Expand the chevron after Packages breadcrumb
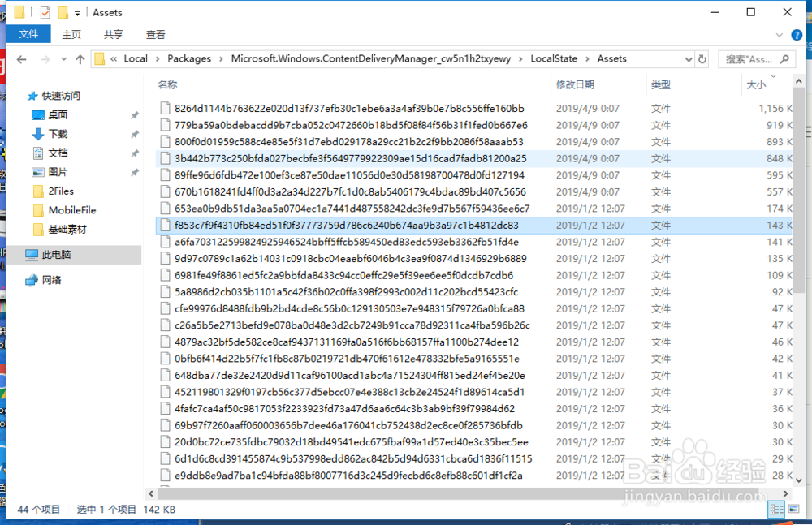 click(221, 59)
